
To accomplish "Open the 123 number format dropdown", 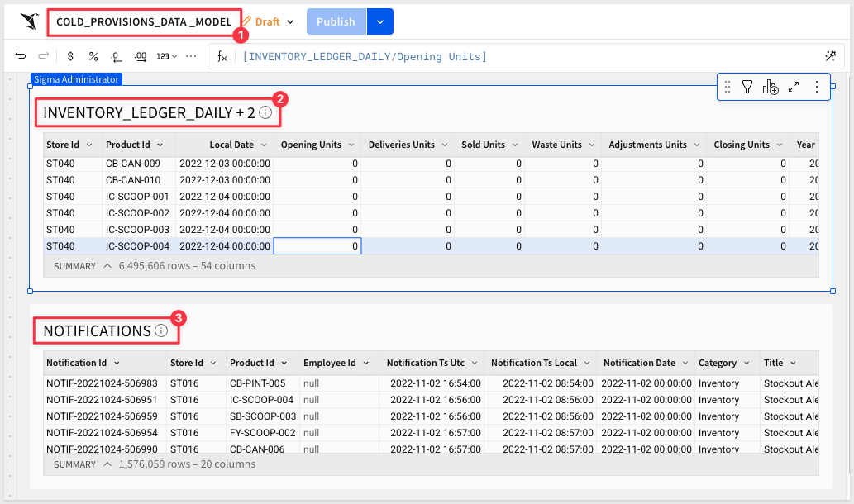I will point(167,56).
